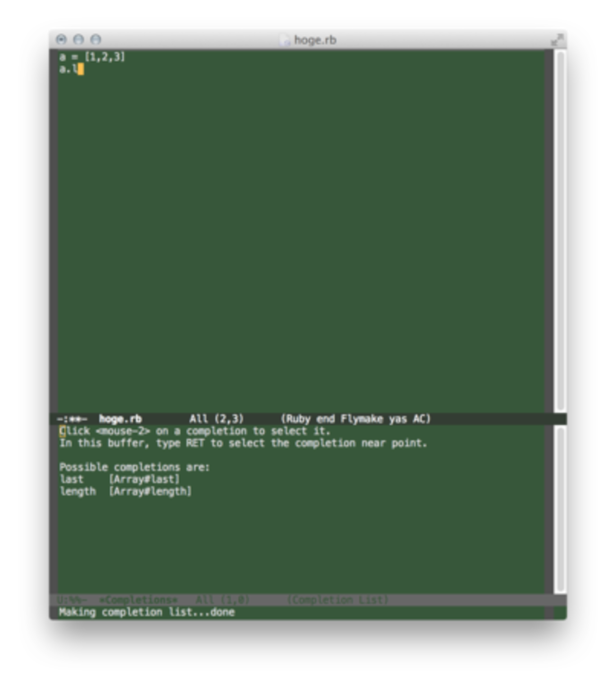
Task: Click the 'U:%%-' status in Completions mode line
Action: click(72, 600)
